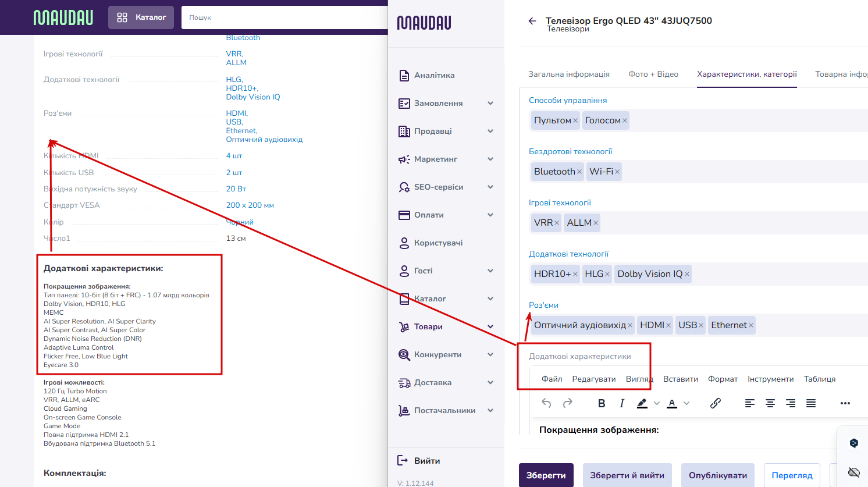Screen dimensions: 868x487
Task: Justify text in the editor
Action: click(x=811, y=403)
